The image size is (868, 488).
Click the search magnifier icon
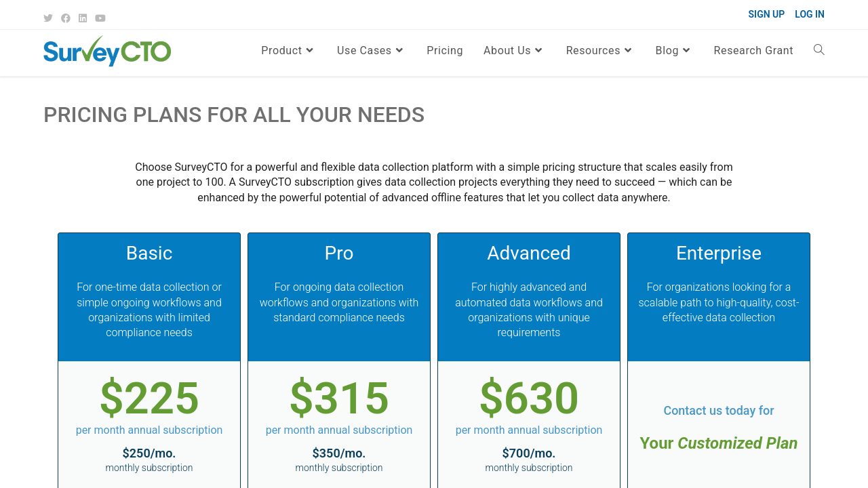819,49
